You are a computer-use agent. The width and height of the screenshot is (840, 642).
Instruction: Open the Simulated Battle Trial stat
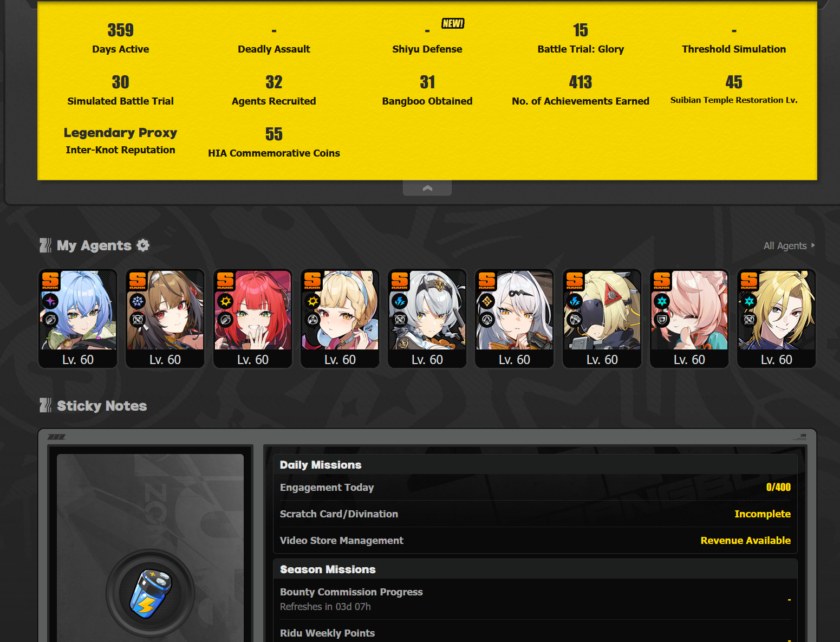tap(120, 90)
